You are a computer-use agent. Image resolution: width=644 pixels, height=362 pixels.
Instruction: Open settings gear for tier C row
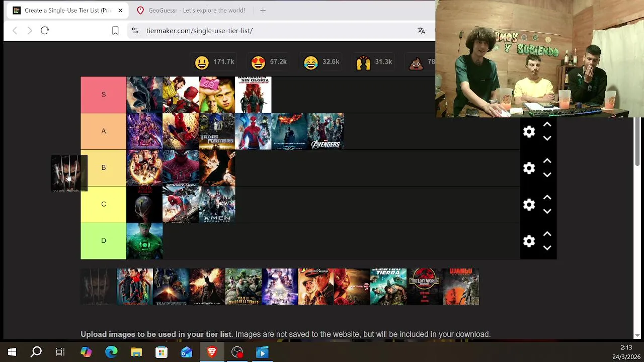[x=529, y=205]
